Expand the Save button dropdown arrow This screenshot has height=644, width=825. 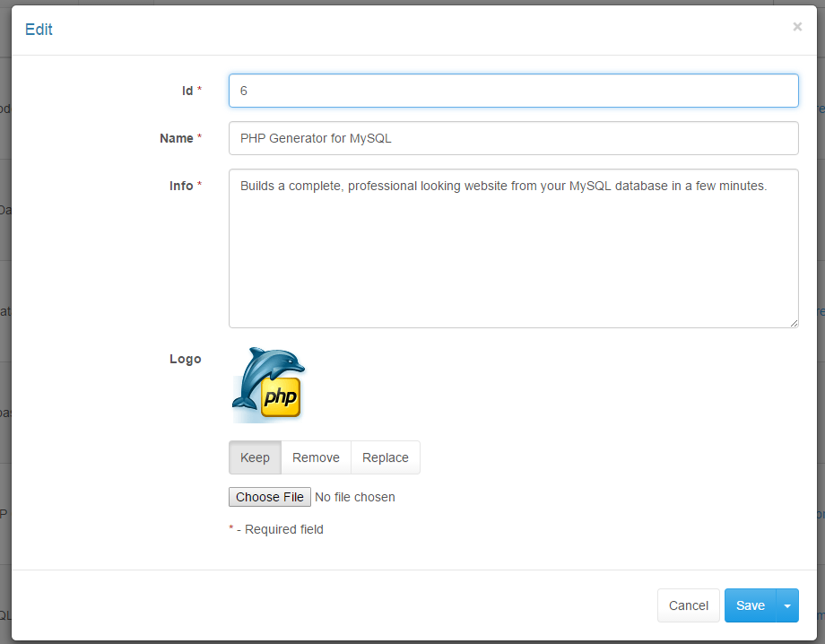coord(787,605)
